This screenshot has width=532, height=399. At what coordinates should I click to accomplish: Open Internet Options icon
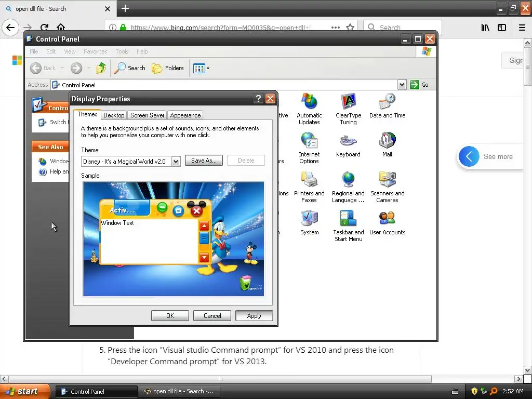coord(309,148)
